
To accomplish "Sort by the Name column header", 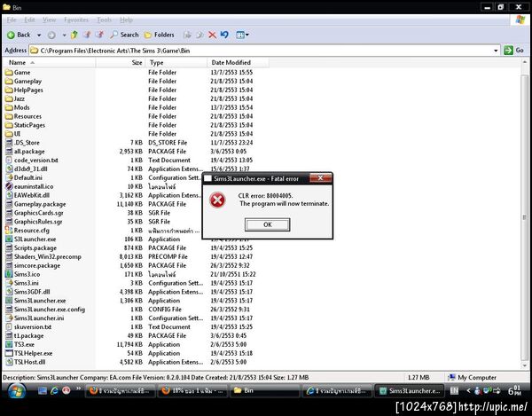I will 49,62.
